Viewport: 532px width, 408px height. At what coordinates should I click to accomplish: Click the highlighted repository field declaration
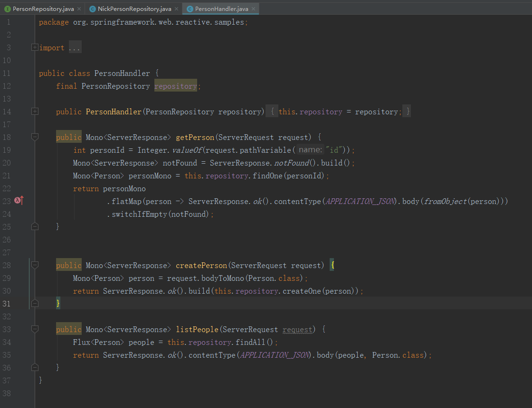coord(175,86)
